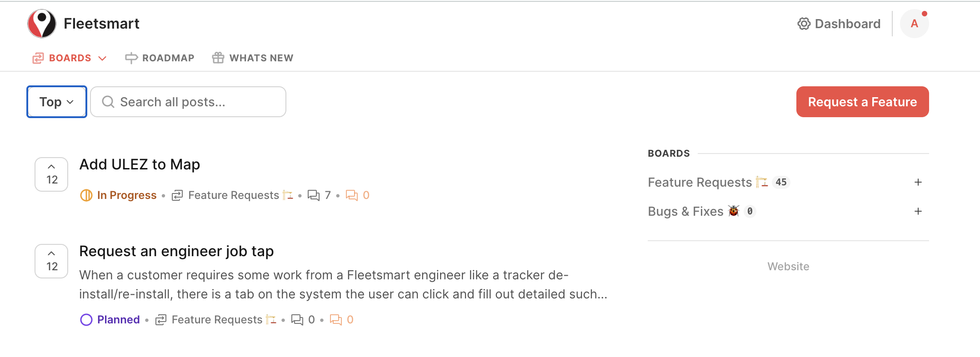The width and height of the screenshot is (980, 357).
Task: Click the comments icon on Add ULEZ post
Action: click(314, 195)
